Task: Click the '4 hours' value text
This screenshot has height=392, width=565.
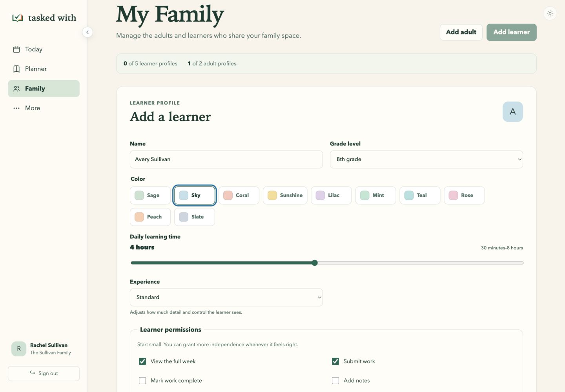Action: pos(142,247)
